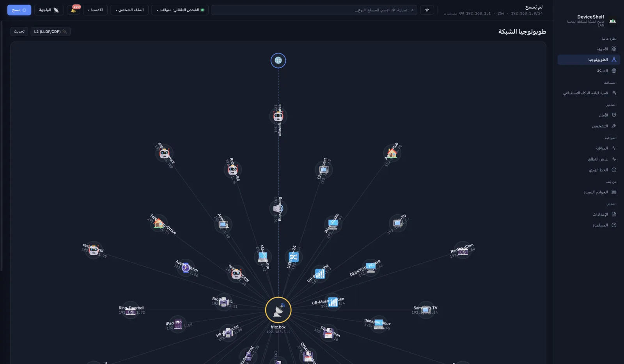Open the Samsung-TV node

pyautogui.click(x=425, y=310)
